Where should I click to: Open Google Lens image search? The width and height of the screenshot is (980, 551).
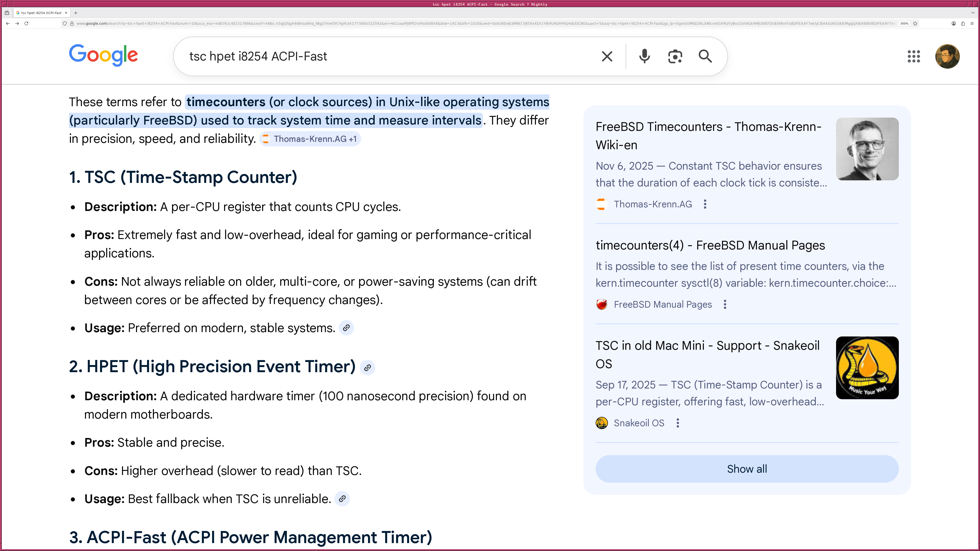coord(675,56)
